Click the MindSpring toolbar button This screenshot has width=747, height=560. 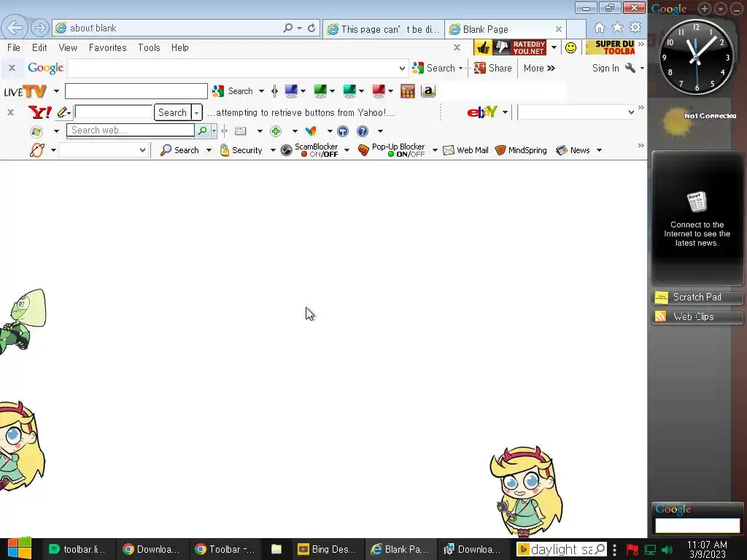(521, 150)
